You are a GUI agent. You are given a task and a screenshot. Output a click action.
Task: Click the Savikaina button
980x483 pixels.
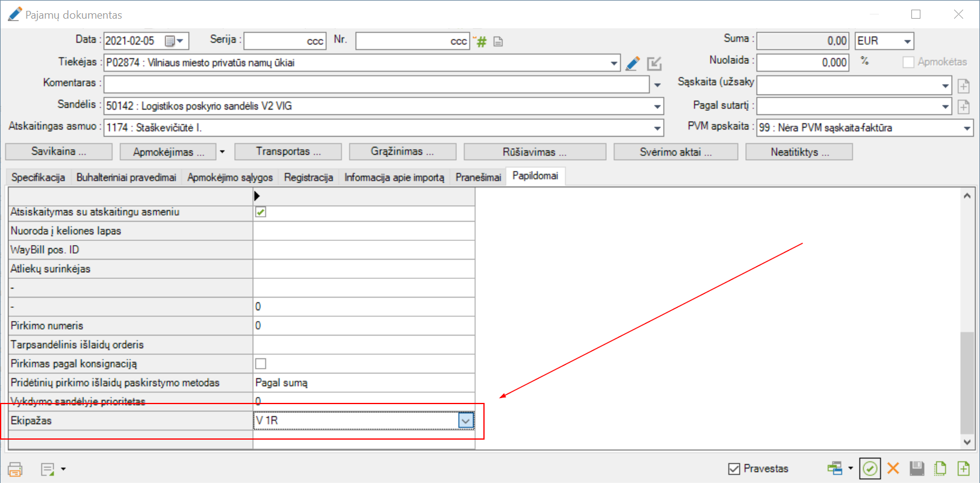click(59, 152)
